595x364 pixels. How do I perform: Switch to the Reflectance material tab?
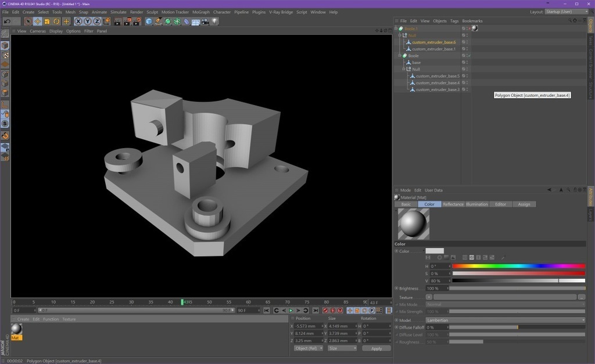coord(453,204)
